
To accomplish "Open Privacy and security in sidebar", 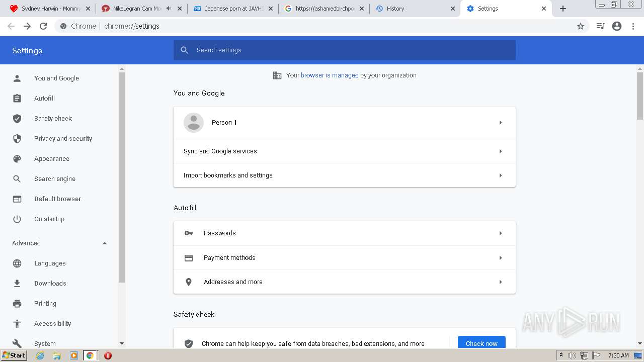I will [63, 139].
